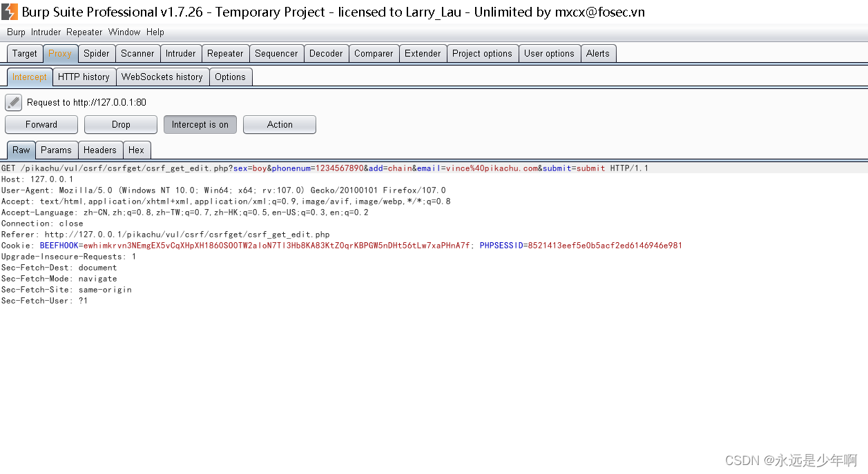This screenshot has height=474, width=868.
Task: Click the Referer header line
Action: pyautogui.click(x=166, y=235)
